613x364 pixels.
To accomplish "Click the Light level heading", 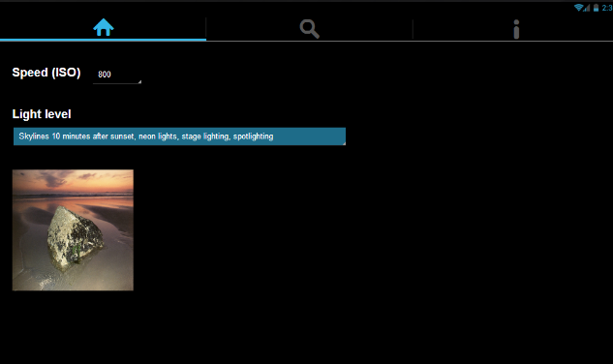I will tap(42, 114).
